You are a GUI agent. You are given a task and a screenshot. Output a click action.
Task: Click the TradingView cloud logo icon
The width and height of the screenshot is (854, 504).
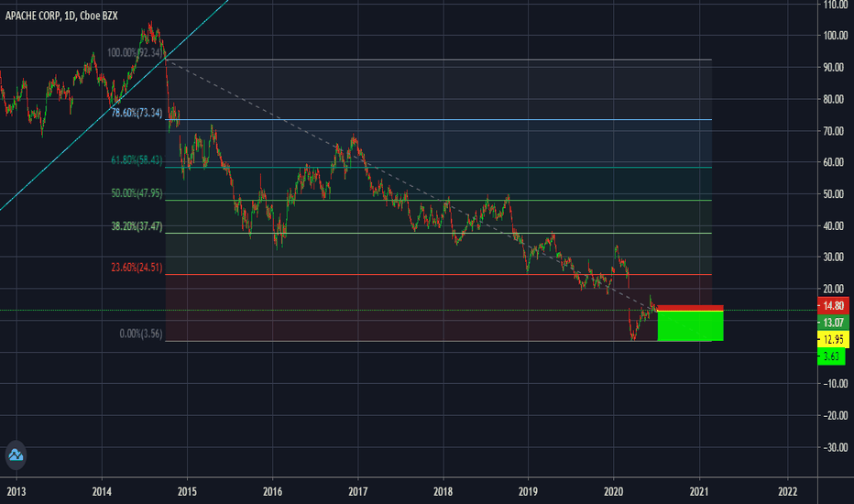(x=16, y=455)
